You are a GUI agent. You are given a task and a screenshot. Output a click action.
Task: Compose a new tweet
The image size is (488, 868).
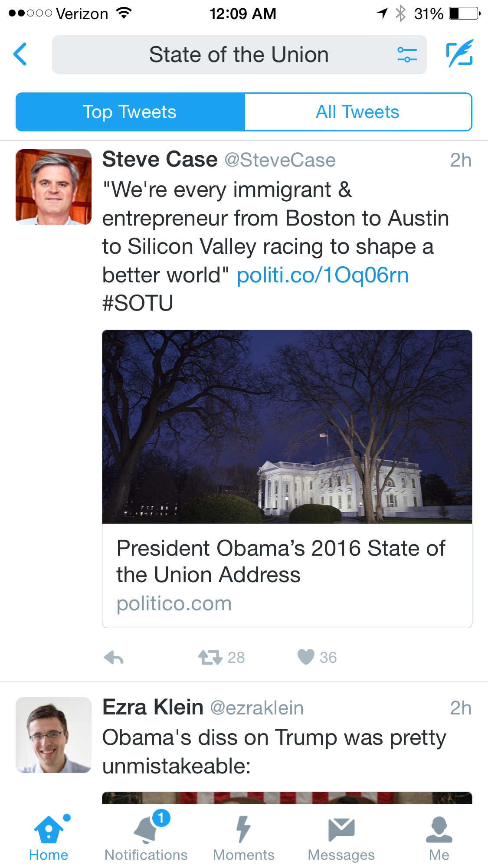click(459, 54)
